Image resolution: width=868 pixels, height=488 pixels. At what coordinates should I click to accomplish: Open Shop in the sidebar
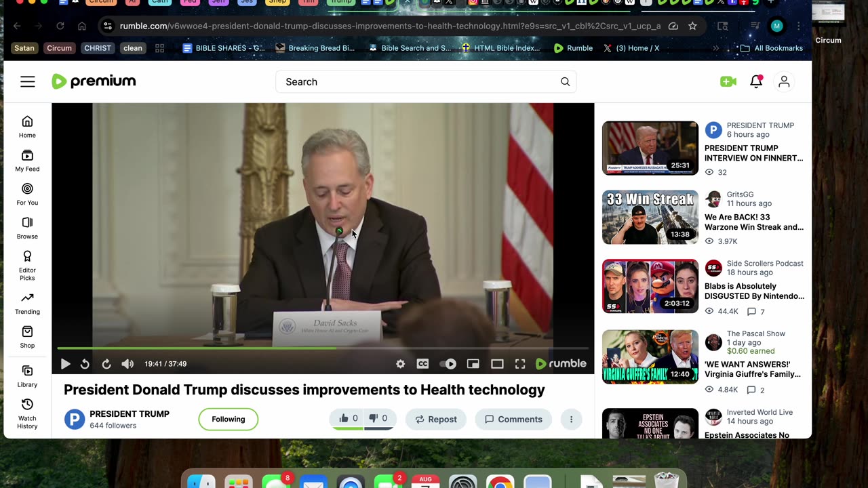(27, 337)
